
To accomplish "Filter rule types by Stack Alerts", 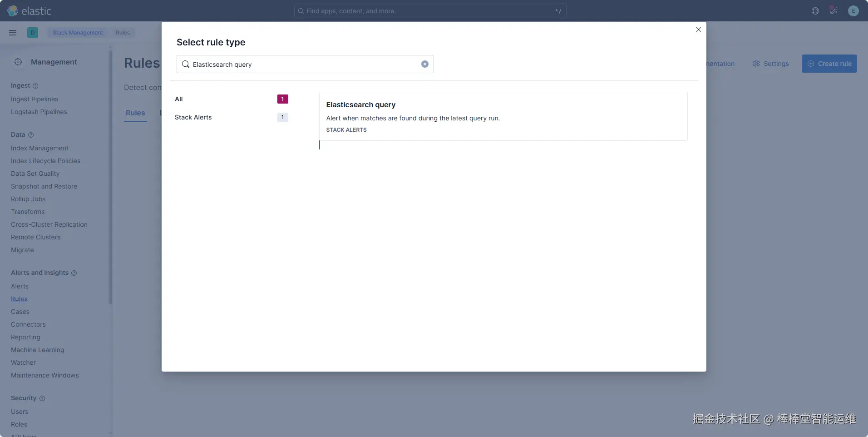I will [232, 117].
